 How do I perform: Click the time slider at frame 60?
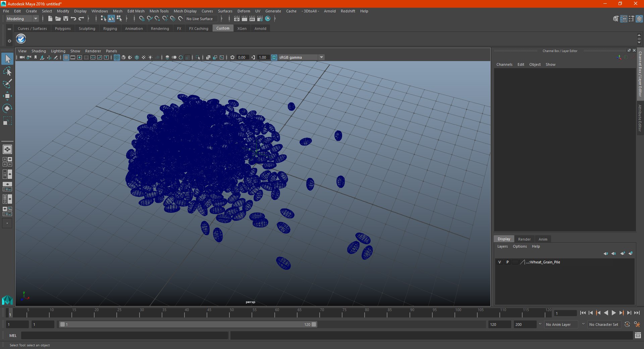tap(275, 313)
